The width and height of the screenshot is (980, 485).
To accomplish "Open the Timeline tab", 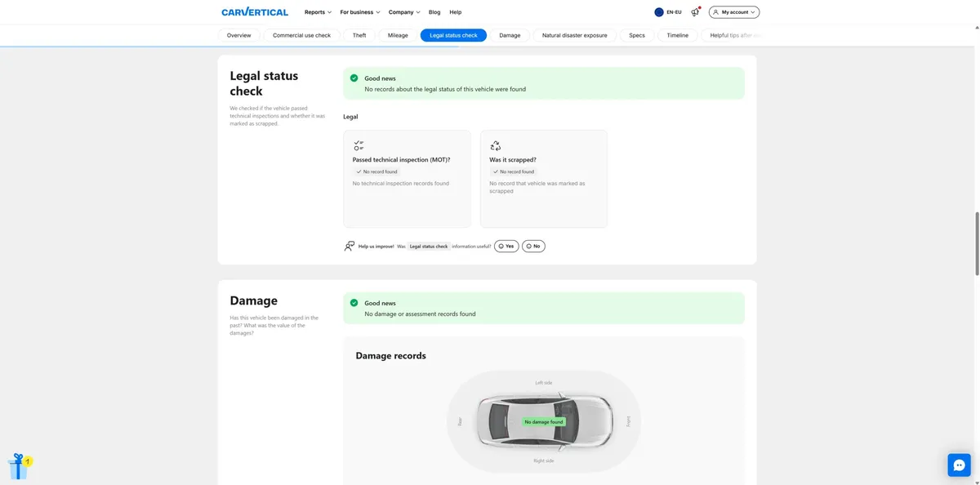I will coord(678,35).
